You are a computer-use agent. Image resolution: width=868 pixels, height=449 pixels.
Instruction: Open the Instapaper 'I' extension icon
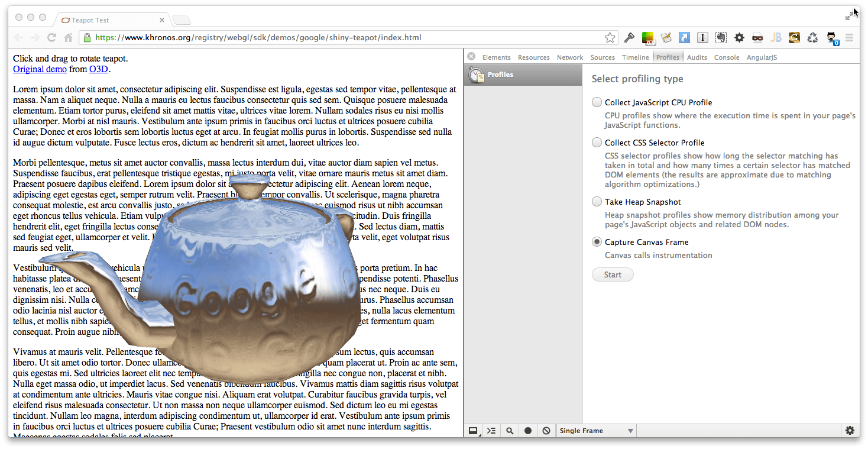coord(702,38)
